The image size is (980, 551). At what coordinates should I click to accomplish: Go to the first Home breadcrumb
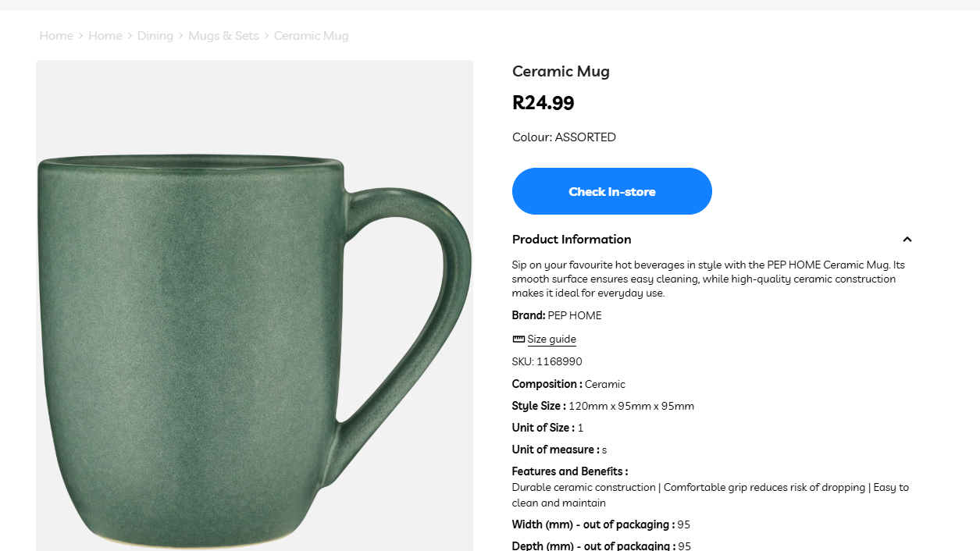(56, 36)
